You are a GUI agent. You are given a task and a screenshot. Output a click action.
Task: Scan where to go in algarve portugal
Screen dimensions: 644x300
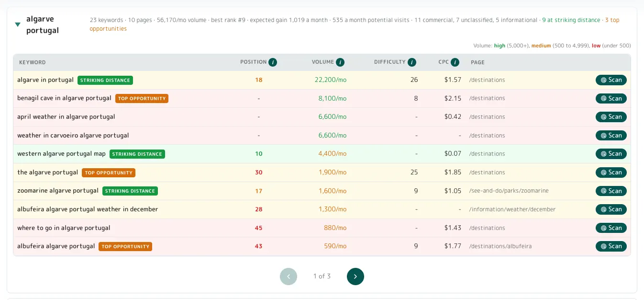(611, 228)
